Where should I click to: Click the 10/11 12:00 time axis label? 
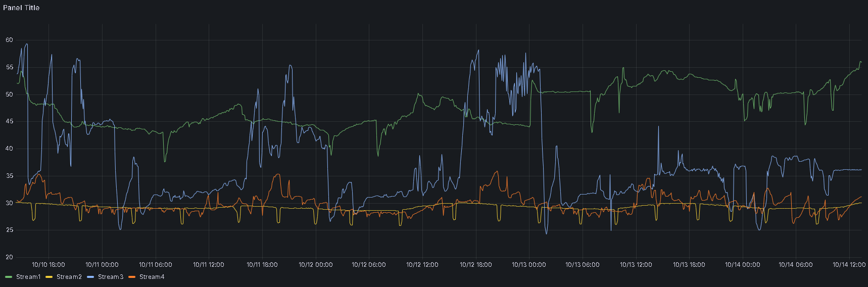209,265
